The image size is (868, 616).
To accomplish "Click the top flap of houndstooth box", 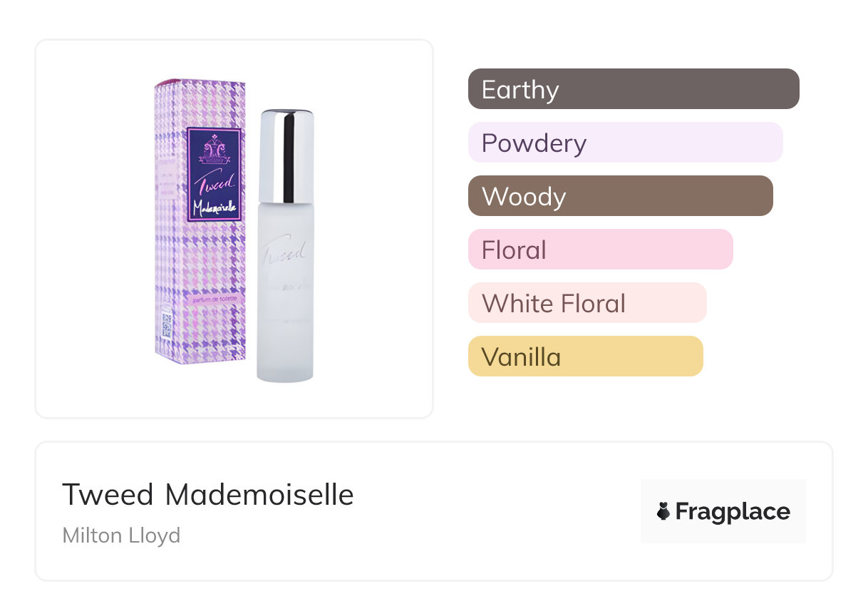I will tap(201, 84).
